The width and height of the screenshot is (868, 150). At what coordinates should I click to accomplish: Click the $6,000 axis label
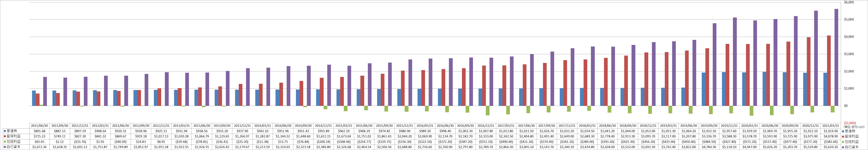tap(849, 2)
